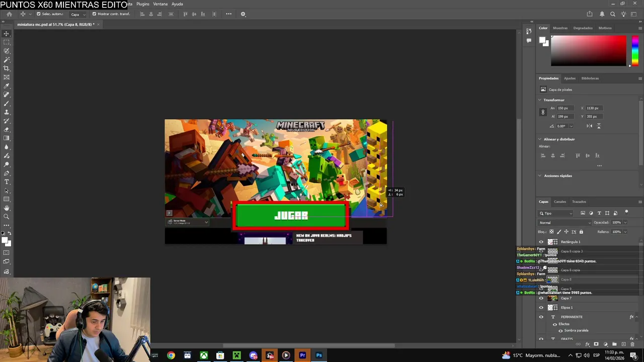Toggle Efectos visibility eye
Screen dimensions: 644x362
pos(555,324)
